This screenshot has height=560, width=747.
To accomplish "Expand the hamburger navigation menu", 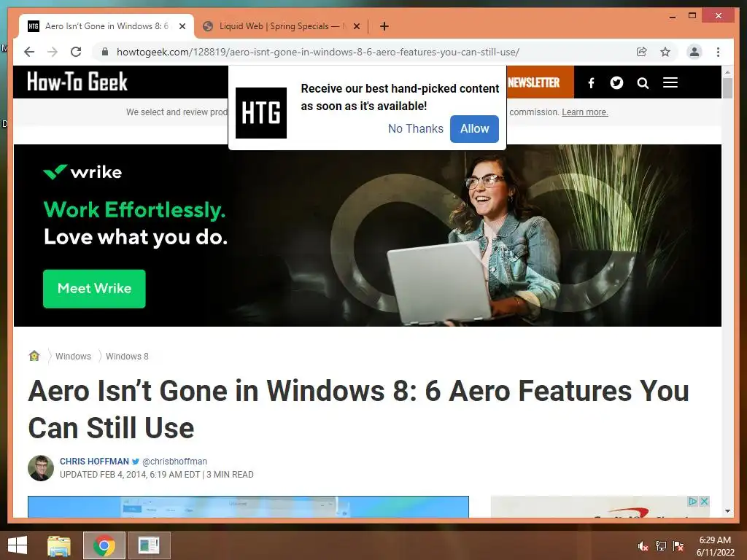I will [x=670, y=83].
